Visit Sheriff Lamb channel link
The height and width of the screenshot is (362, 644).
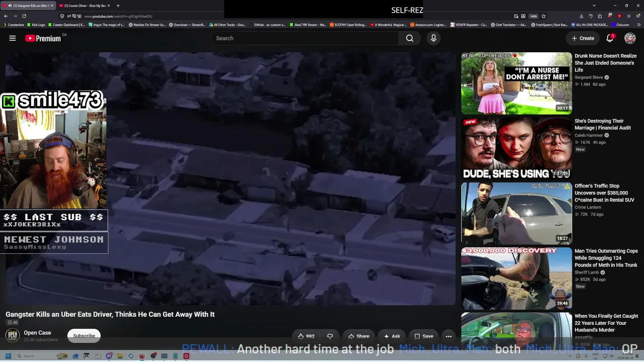587,273
